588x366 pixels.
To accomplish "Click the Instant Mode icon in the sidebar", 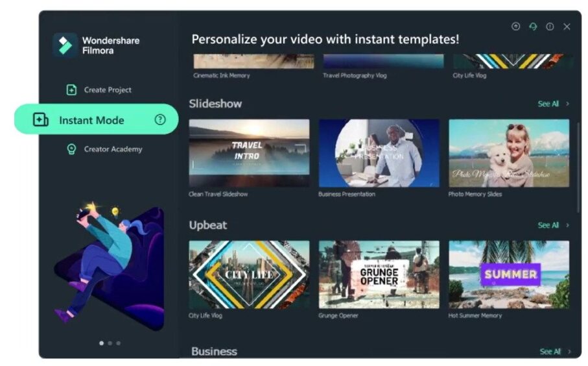I will click(x=41, y=120).
